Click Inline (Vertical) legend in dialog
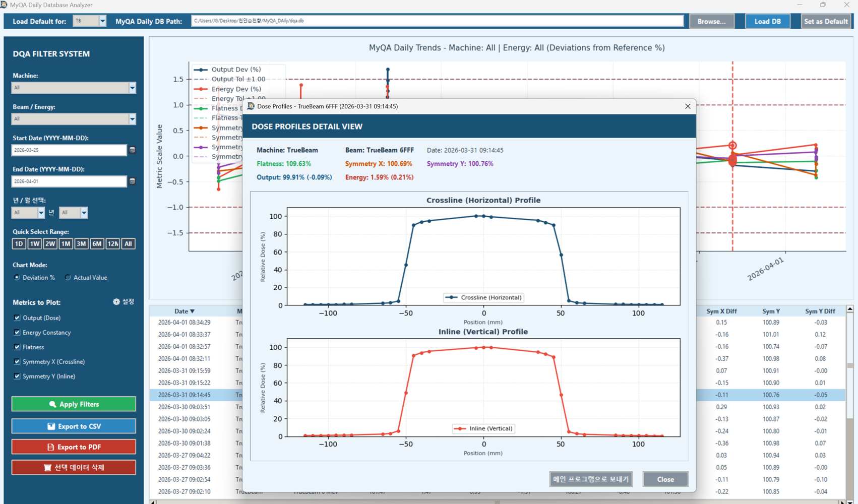Viewport: 858px width, 504px height. [483, 428]
